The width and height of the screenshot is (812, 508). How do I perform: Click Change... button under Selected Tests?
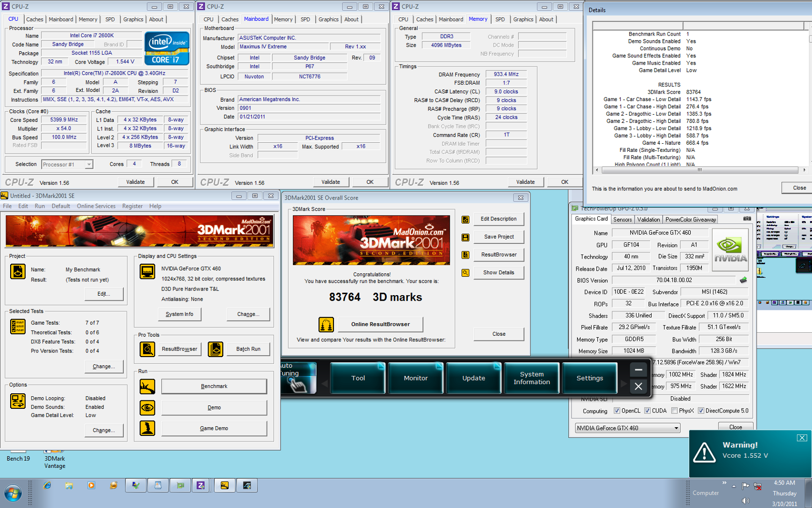(x=104, y=366)
